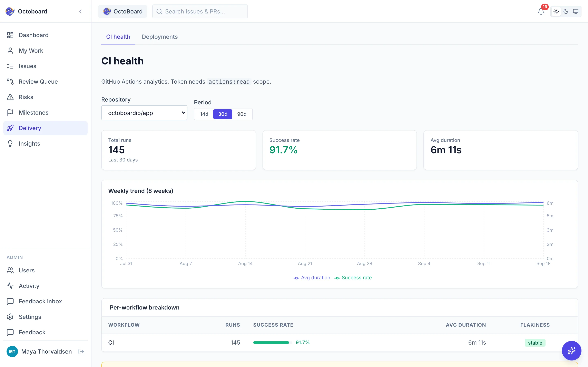Select light theme sun icon
Screen dimensions: 588x367
[x=556, y=11]
